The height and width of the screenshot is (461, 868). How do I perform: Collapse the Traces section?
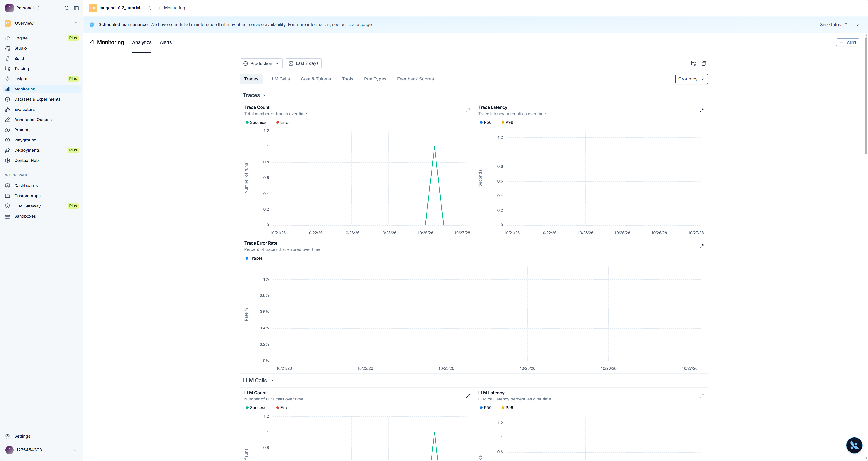pyautogui.click(x=255, y=95)
